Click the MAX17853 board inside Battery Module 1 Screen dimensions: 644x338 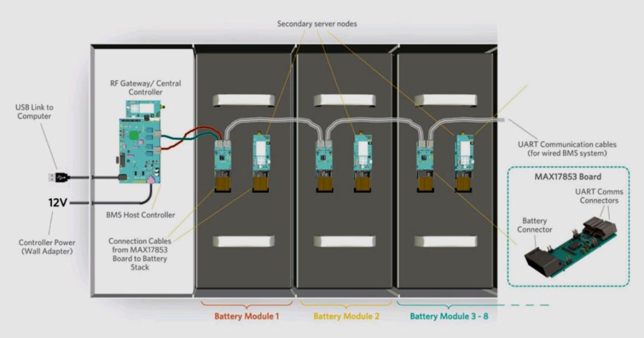[x=223, y=156]
